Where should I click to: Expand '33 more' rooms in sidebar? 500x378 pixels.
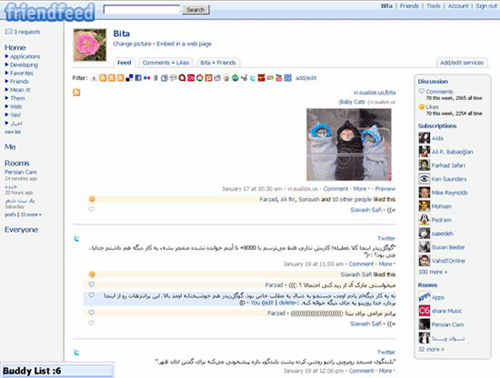31,215
